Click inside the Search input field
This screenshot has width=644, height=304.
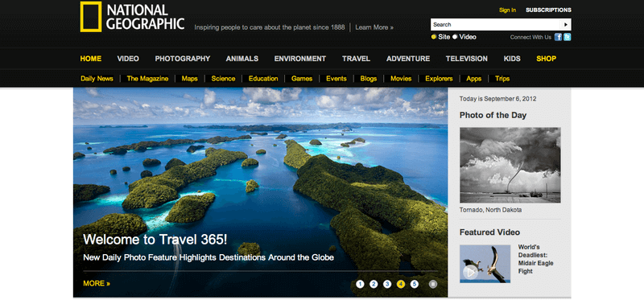point(495,25)
